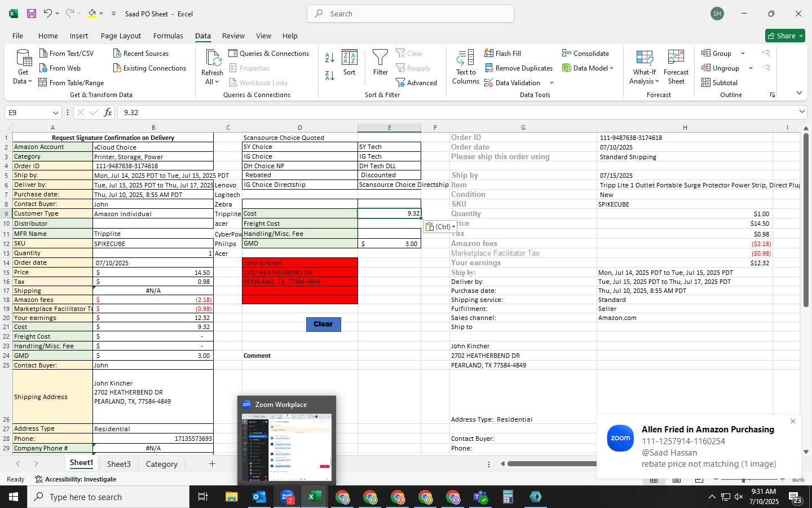Expand the Get Data dropdown arrow
Screen dimensions: 812x508
coord(30,82)
